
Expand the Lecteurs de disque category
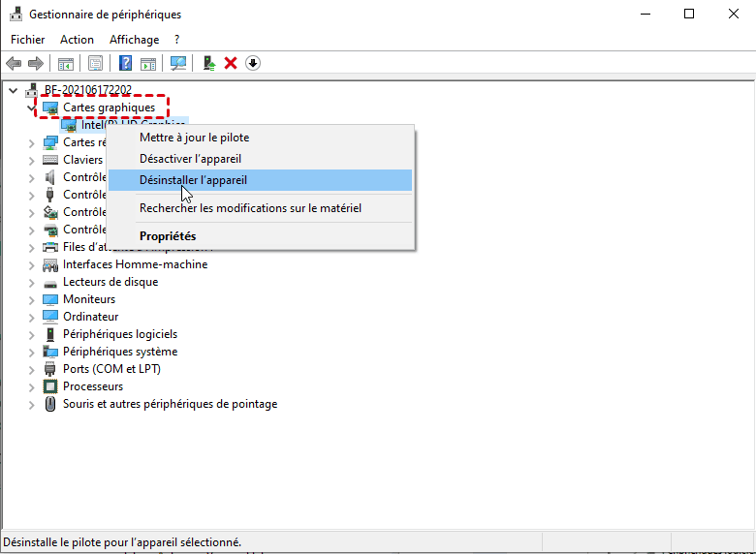(x=31, y=282)
